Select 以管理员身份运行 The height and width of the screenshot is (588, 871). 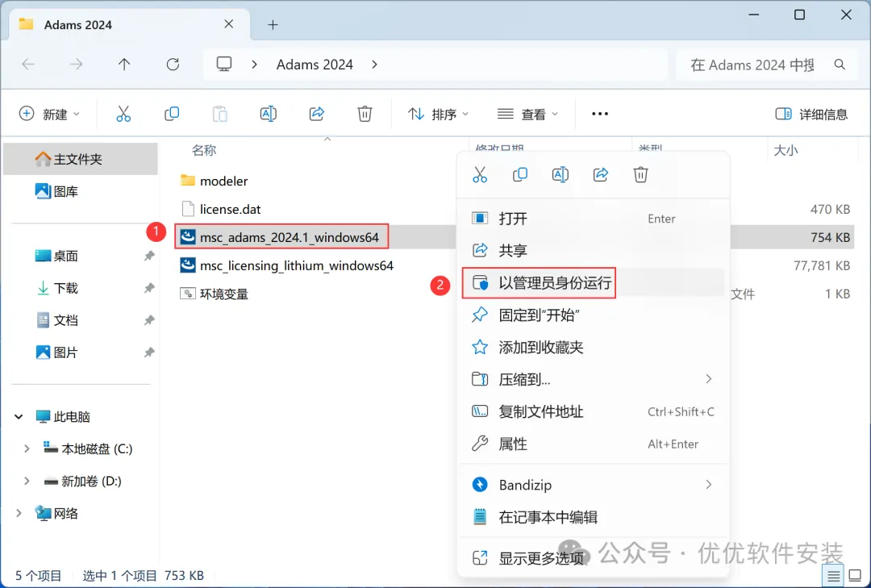coord(593,283)
